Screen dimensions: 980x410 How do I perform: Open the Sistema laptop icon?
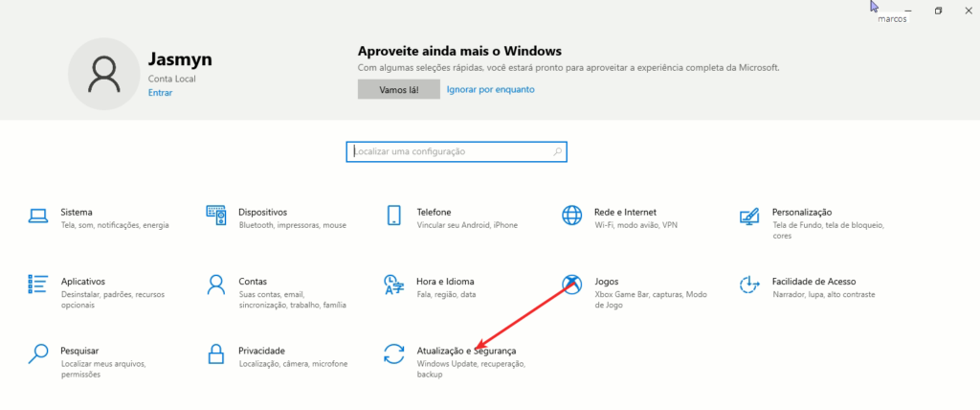tap(38, 216)
